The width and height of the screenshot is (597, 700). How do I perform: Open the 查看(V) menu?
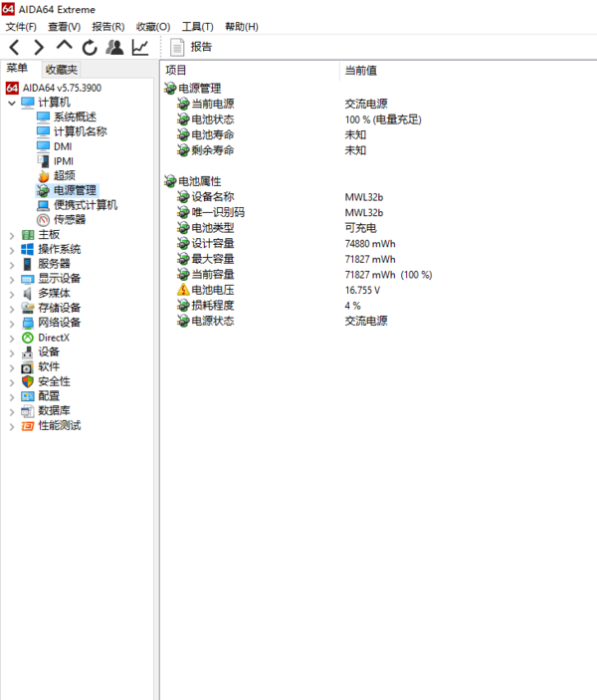coord(65,27)
